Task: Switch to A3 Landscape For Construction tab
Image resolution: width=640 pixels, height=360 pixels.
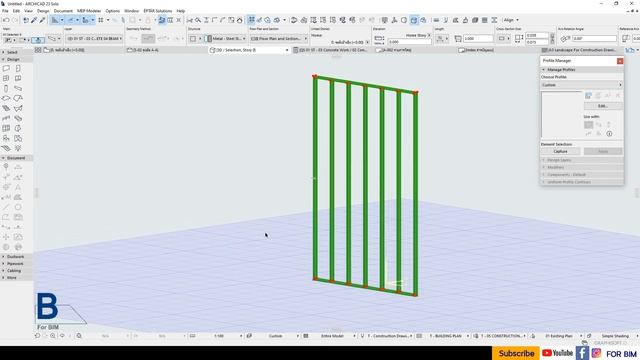Action: [580, 50]
